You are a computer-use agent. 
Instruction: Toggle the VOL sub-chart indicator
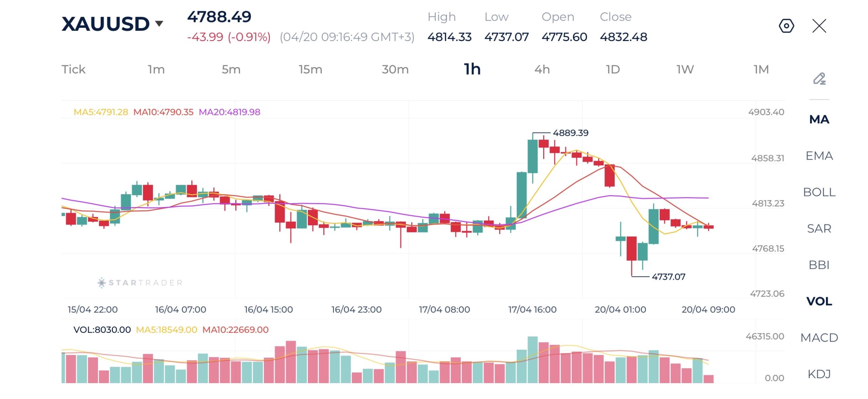tap(819, 301)
